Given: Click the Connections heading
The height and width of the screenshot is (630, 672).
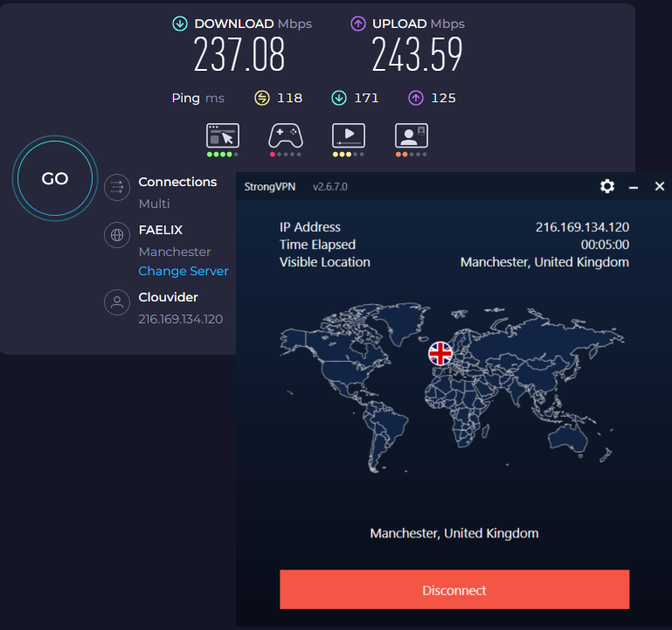Looking at the screenshot, I should pyautogui.click(x=177, y=182).
